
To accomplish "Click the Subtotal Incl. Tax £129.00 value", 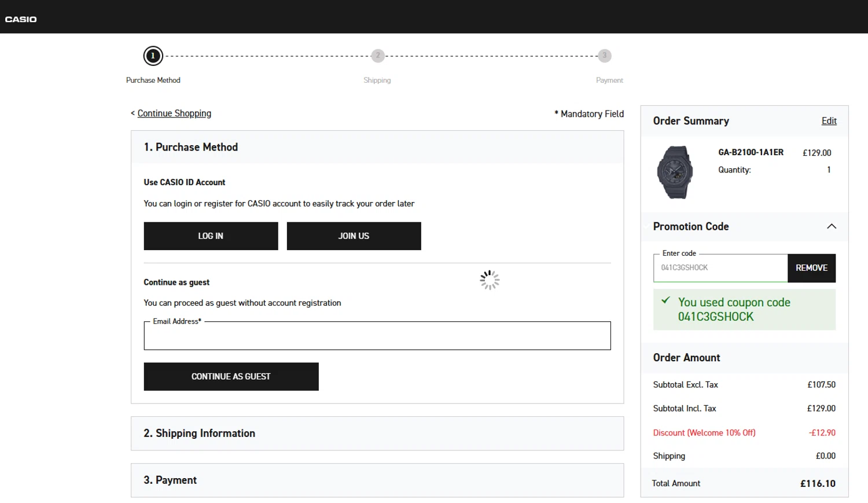I will click(x=821, y=409).
